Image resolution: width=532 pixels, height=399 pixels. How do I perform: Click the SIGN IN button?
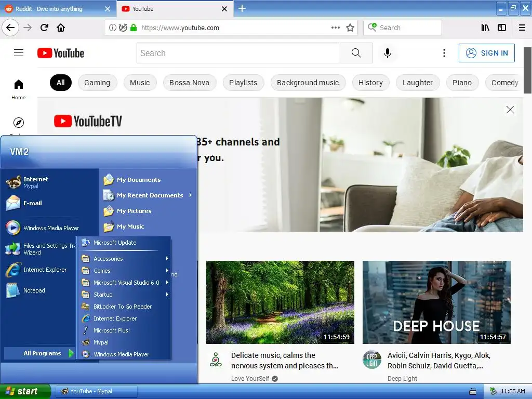point(486,53)
